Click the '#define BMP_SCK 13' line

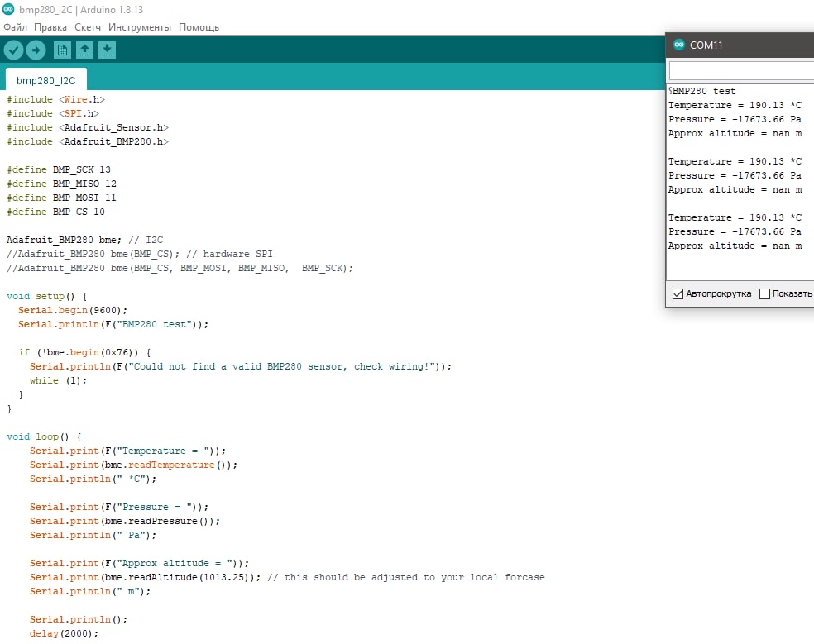coord(58,169)
